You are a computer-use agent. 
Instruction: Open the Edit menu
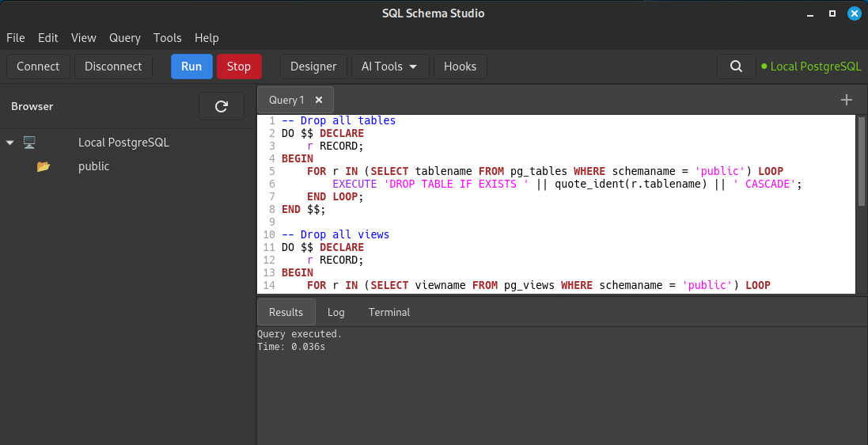(48, 38)
